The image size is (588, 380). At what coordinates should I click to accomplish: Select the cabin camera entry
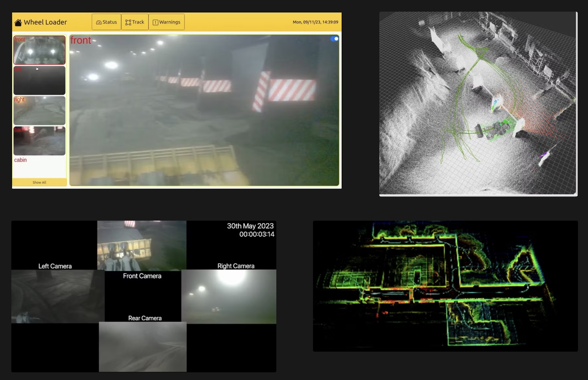coord(20,160)
